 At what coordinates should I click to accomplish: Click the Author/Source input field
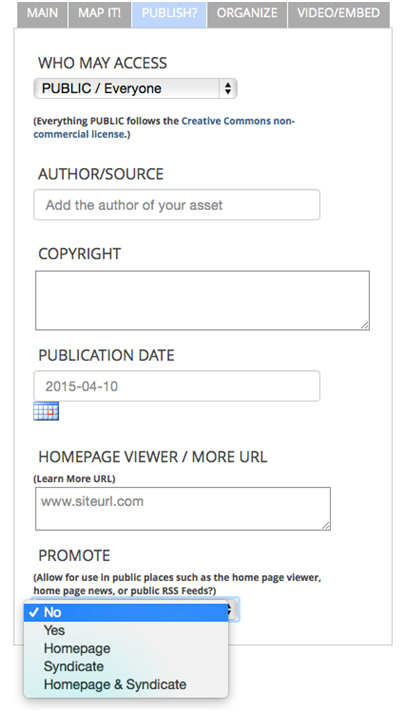(x=177, y=205)
